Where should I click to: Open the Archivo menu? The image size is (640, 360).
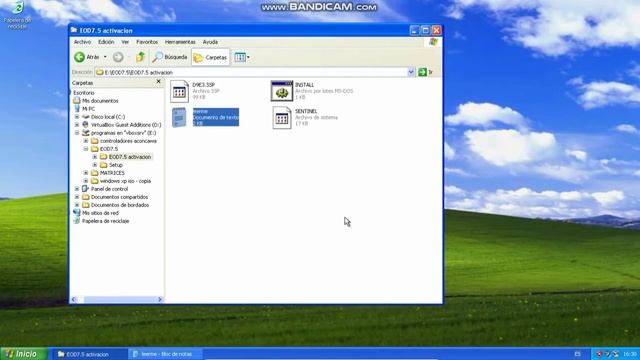[82, 42]
